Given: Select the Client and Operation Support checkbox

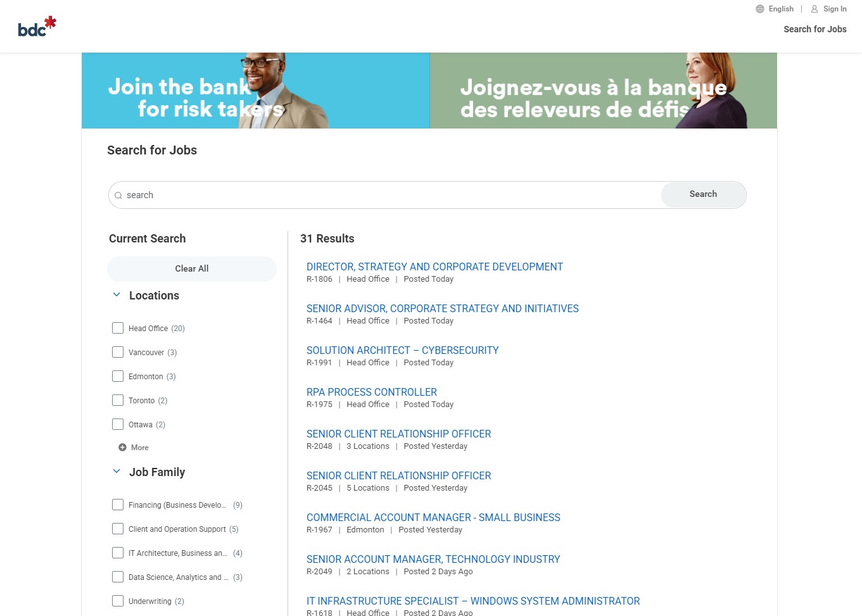Looking at the screenshot, I should click(x=118, y=529).
